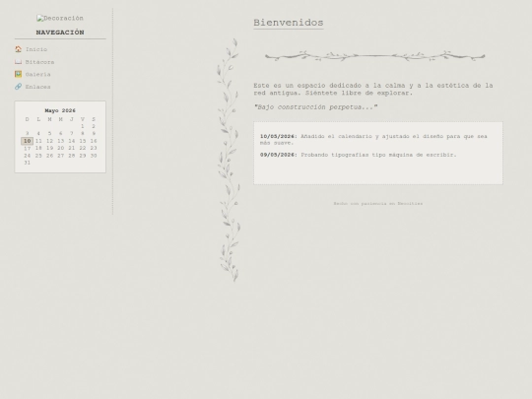Click the footer text mentioning Neocities
532x399 pixels.
[x=378, y=204]
